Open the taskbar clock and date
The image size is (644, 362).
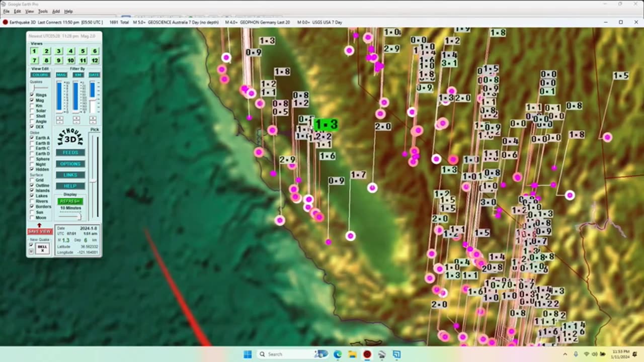point(620,354)
